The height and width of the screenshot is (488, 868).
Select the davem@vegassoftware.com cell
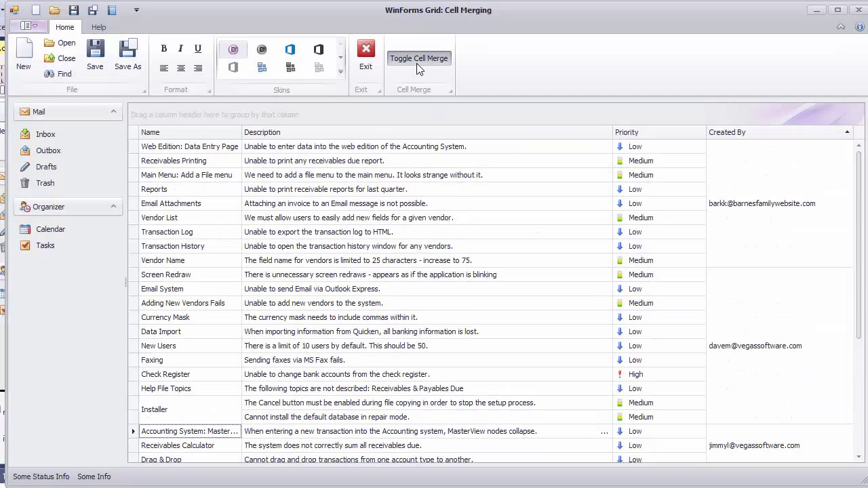click(x=780, y=346)
